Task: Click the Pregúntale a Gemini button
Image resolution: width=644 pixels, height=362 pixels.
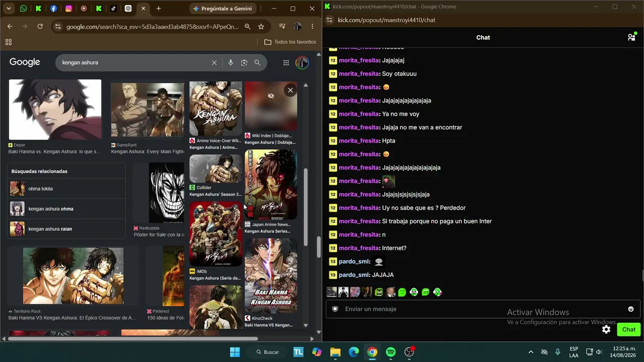Action: click(x=223, y=9)
